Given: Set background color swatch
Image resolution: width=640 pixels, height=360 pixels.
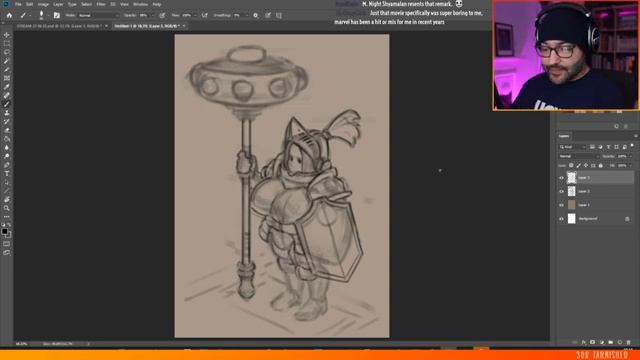Looking at the screenshot, I should click(x=8, y=235).
